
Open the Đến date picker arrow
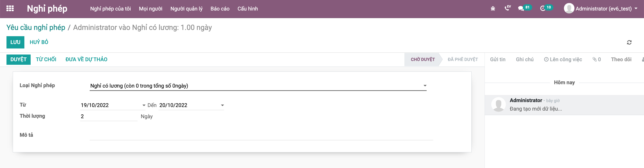pyautogui.click(x=222, y=105)
